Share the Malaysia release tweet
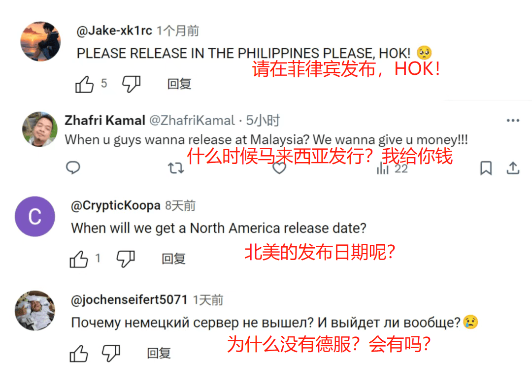This screenshot has height=392, width=532. tap(513, 168)
